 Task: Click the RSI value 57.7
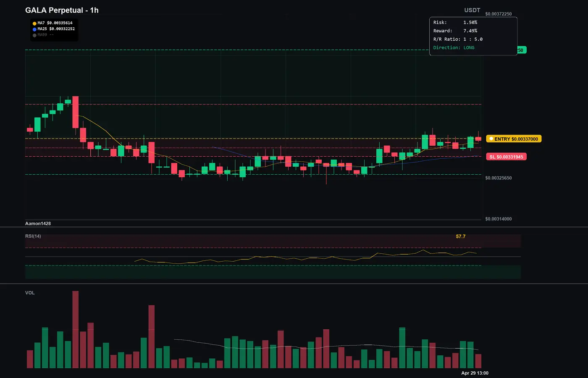coord(461,236)
